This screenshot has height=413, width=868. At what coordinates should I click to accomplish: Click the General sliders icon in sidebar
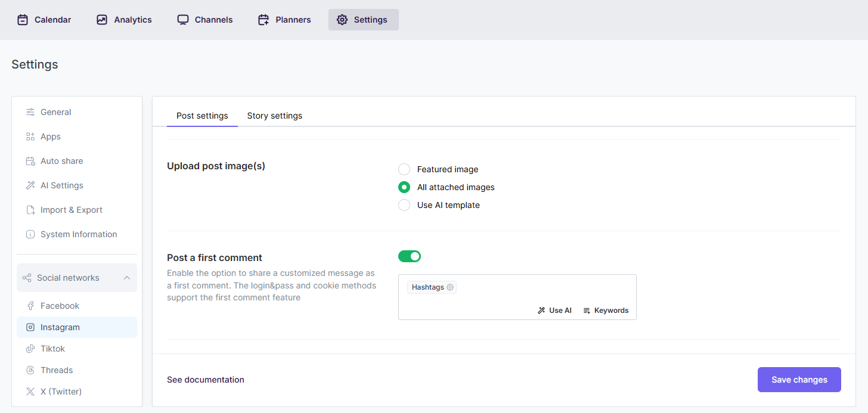point(30,112)
